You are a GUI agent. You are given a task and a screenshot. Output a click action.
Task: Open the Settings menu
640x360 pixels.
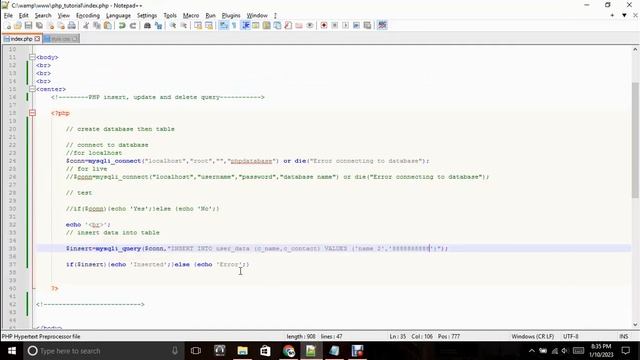[x=147, y=16]
